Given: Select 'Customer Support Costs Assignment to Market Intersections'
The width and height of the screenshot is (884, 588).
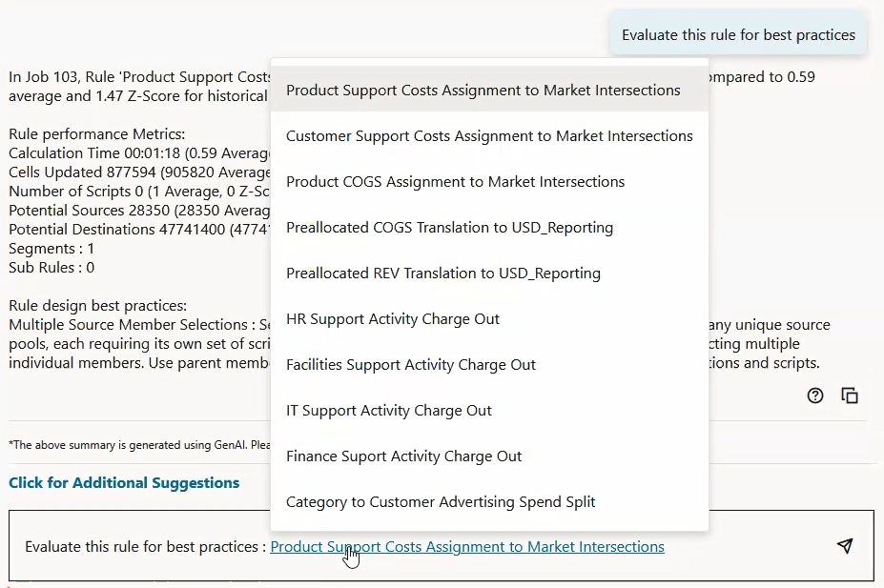Looking at the screenshot, I should click(489, 135).
